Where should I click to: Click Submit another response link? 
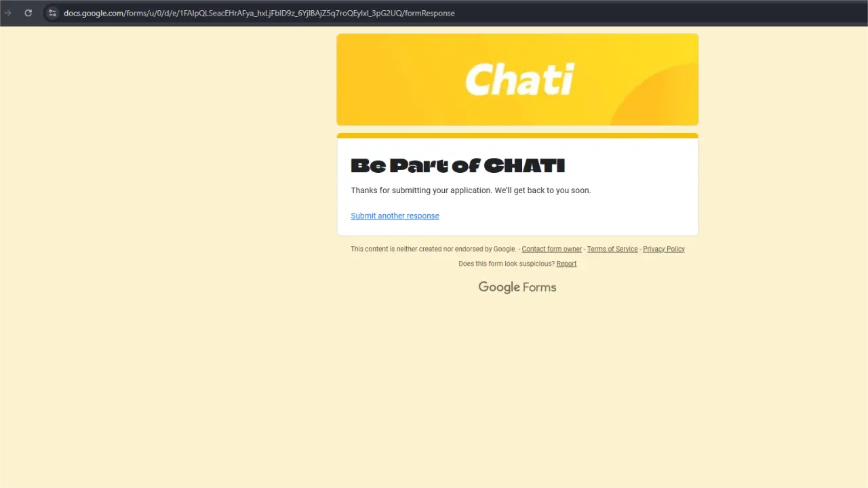[x=395, y=216]
